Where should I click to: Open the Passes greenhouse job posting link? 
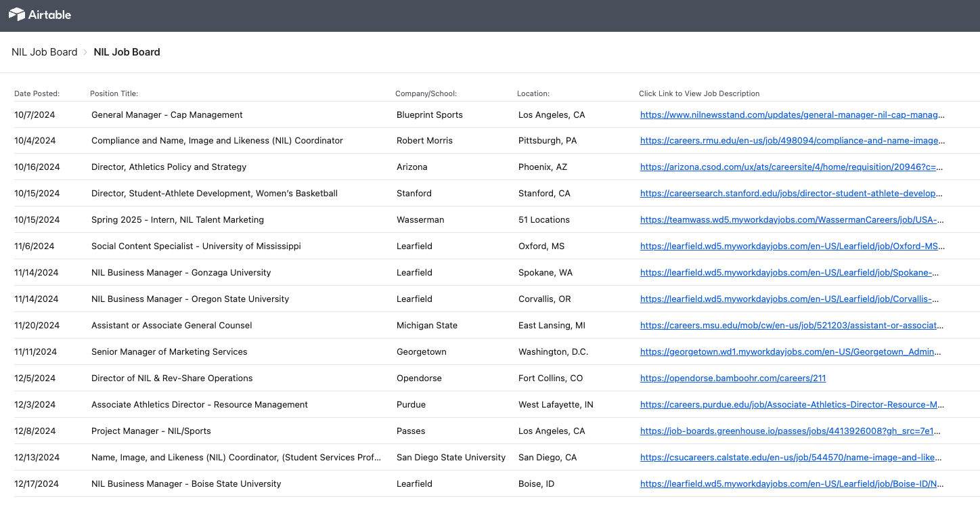click(x=790, y=431)
